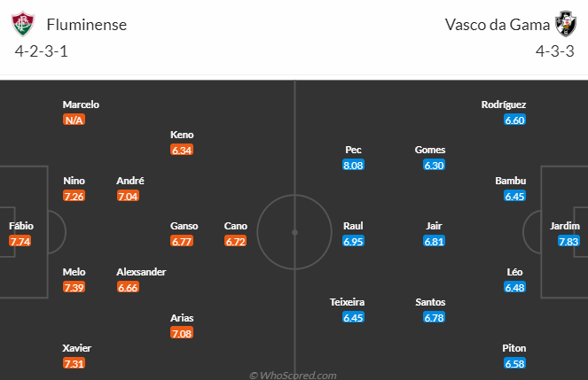Click player name Teixeira
Screen dimensions: 588x380
[348, 302]
